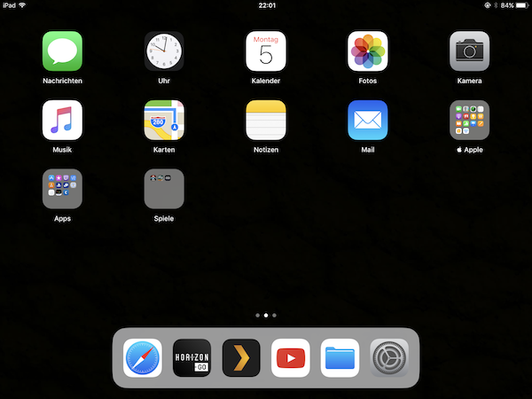Open the Apps folder
Viewport: 532px width, 399px height.
(62, 189)
